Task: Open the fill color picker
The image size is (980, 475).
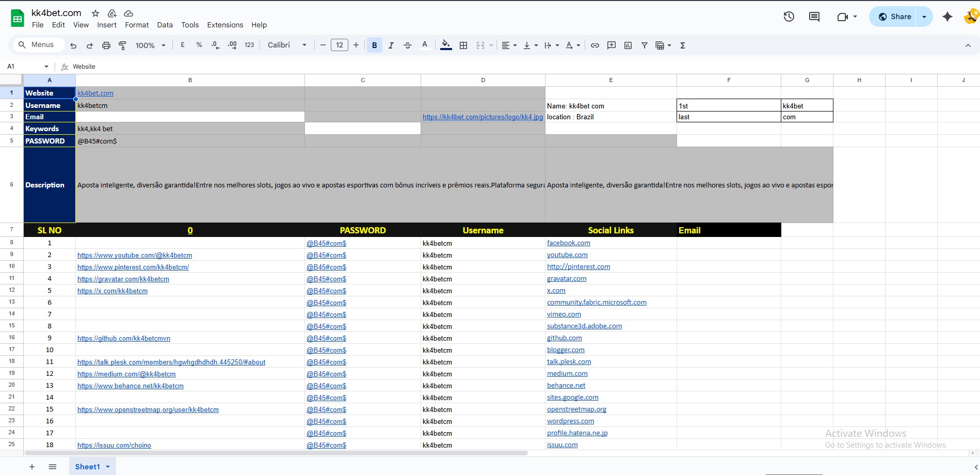Action: (x=445, y=45)
